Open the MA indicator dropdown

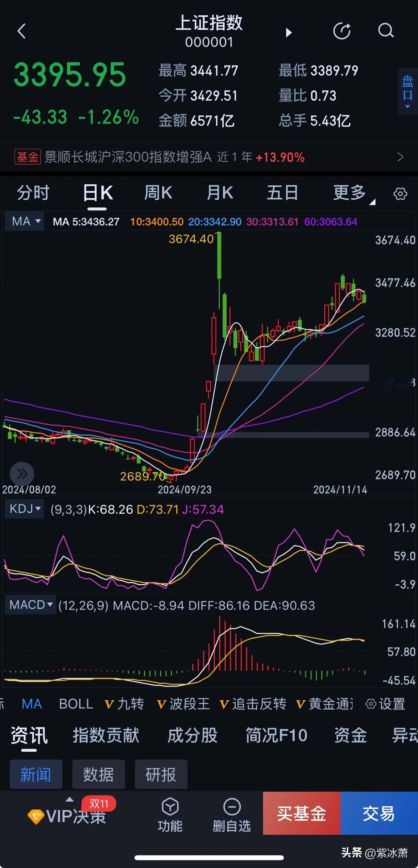tap(24, 221)
